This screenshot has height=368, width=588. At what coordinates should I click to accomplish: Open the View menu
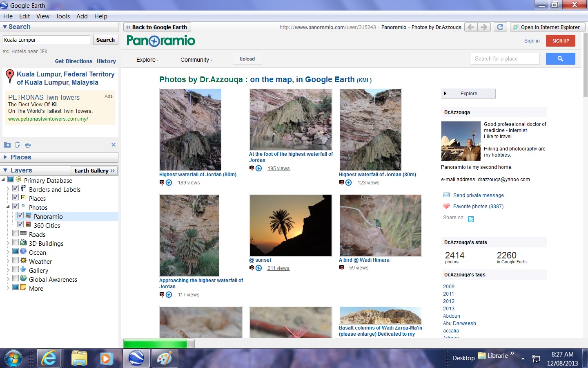pos(42,16)
